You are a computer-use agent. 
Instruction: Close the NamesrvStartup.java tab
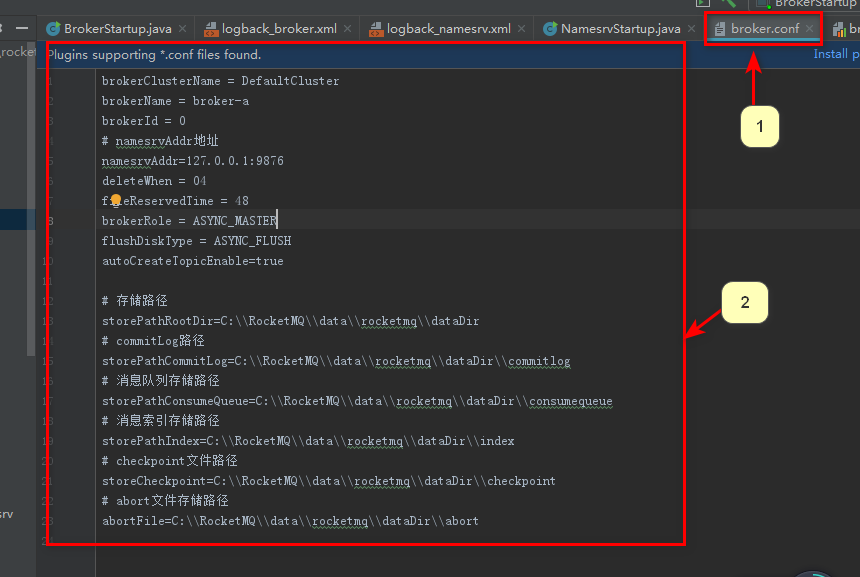pos(691,29)
